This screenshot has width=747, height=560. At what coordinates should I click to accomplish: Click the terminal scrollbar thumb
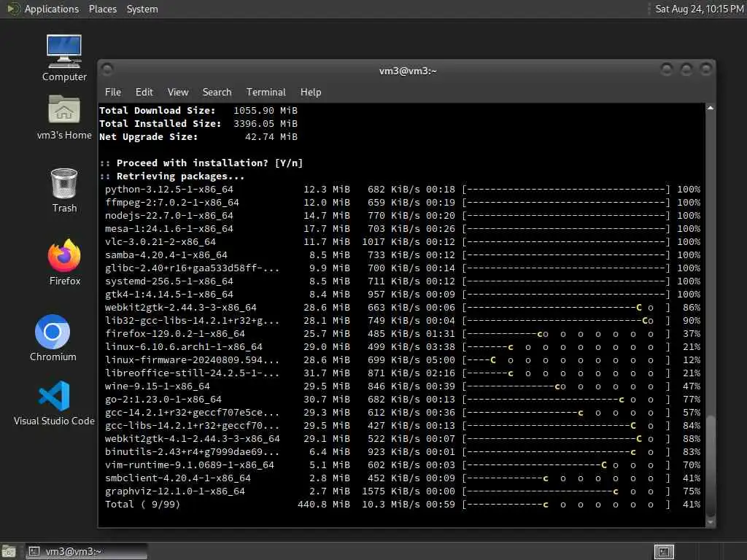coord(711,466)
